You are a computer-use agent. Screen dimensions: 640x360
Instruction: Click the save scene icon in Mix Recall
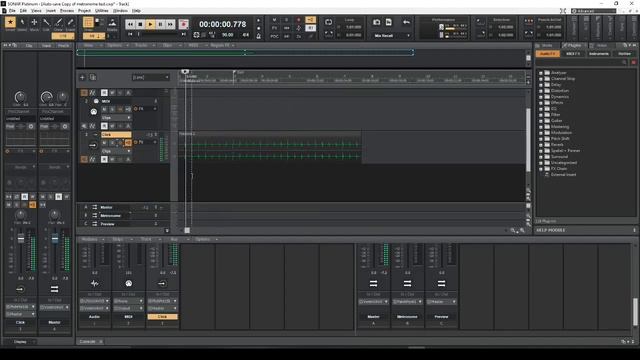(389, 22)
